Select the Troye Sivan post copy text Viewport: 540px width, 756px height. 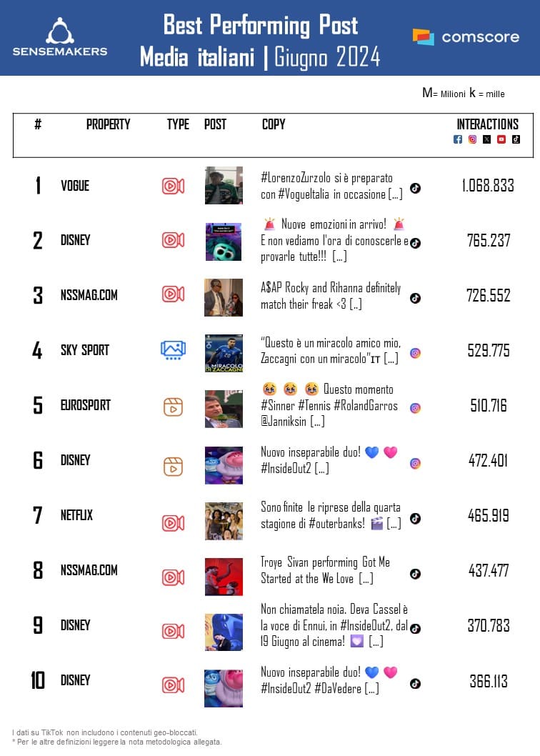coord(325,570)
